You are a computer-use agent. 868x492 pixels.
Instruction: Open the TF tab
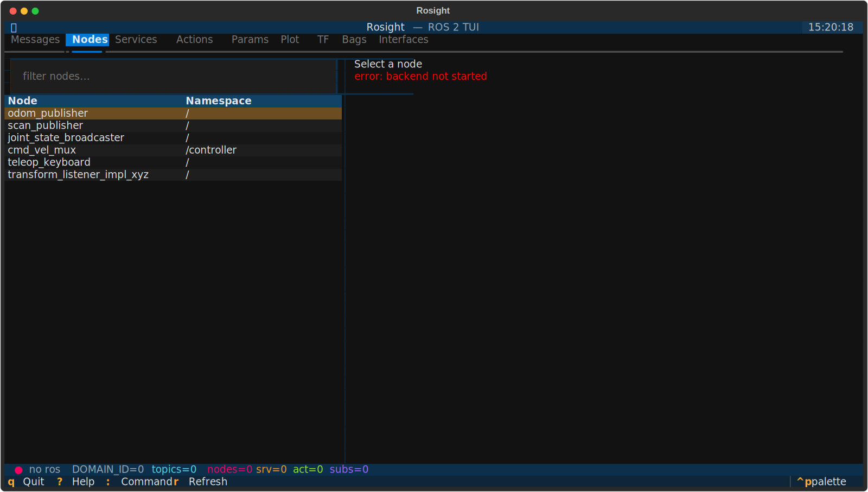[x=323, y=40]
